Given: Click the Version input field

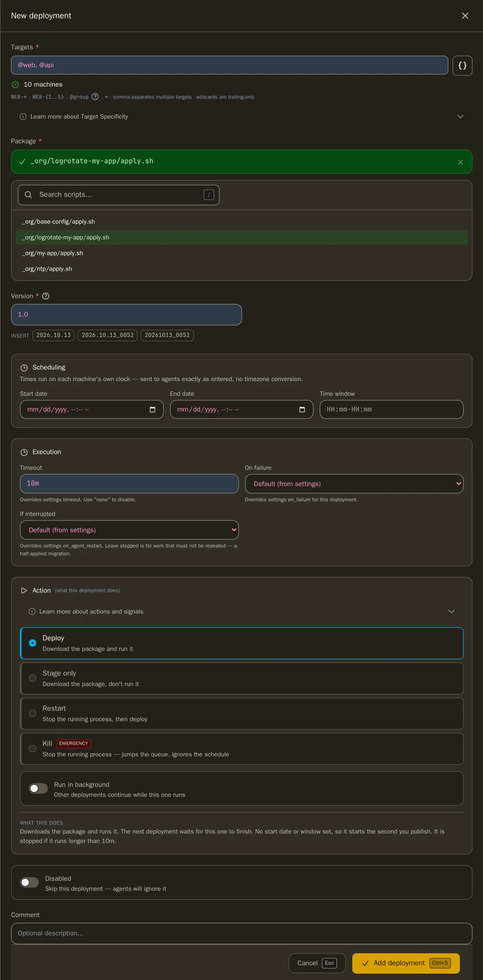Looking at the screenshot, I should [x=127, y=314].
